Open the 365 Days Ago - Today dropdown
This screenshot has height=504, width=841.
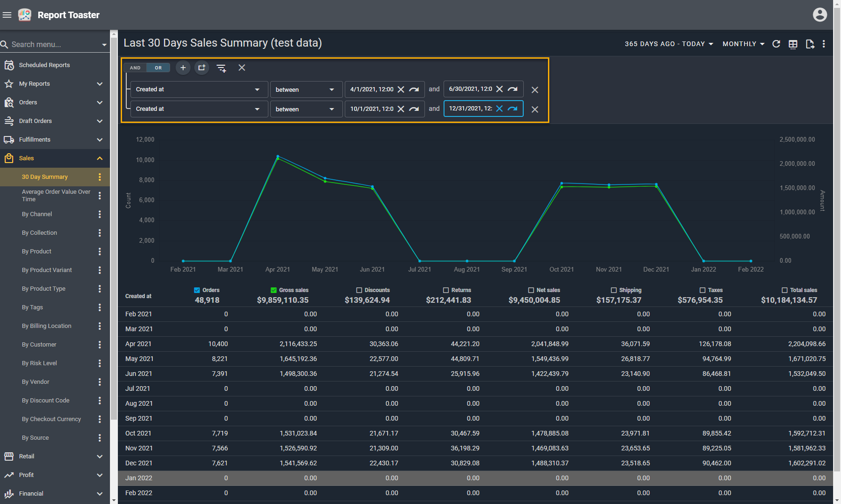(x=669, y=44)
